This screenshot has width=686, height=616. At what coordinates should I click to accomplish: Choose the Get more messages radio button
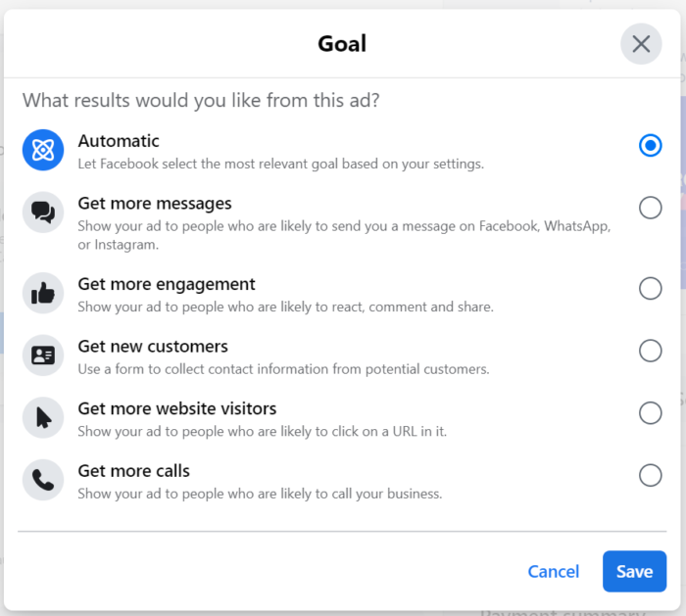click(650, 208)
